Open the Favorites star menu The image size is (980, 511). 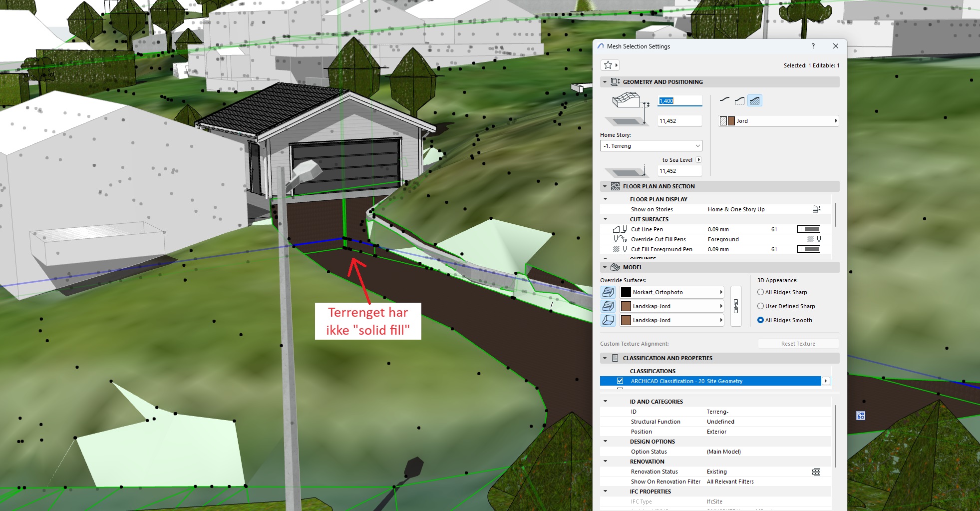pyautogui.click(x=610, y=65)
